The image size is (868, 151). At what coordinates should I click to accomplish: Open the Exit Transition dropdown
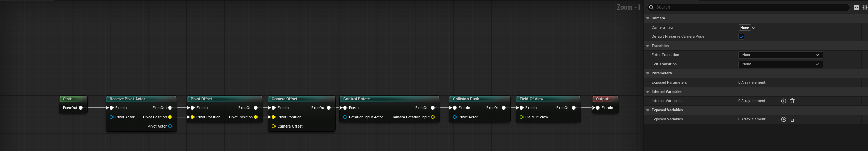pyautogui.click(x=780, y=64)
